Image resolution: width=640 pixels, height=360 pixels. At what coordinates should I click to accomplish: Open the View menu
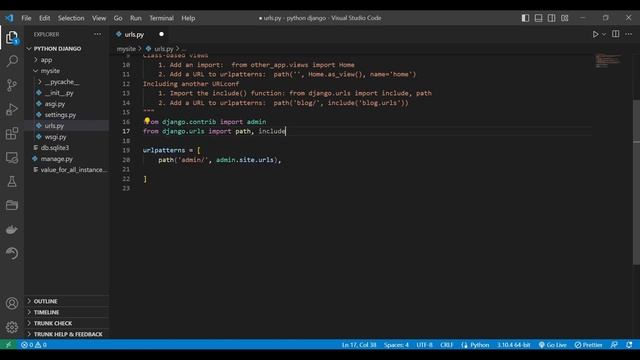click(x=99, y=18)
